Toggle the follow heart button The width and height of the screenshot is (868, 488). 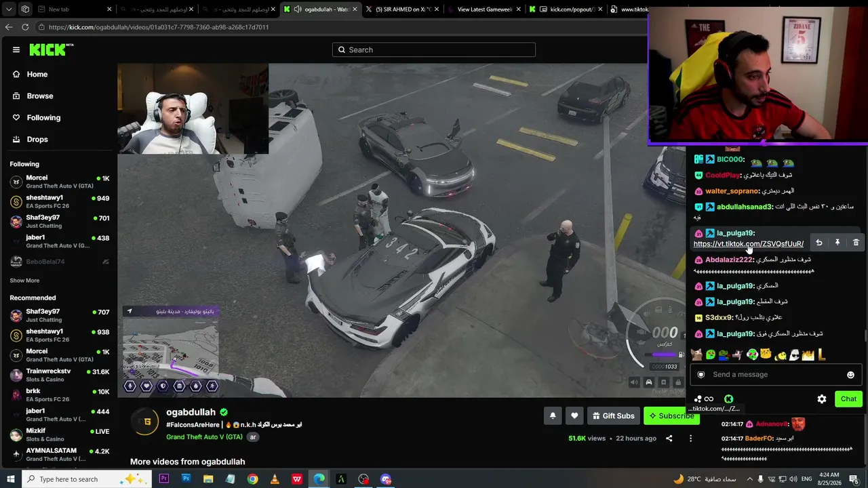click(574, 415)
